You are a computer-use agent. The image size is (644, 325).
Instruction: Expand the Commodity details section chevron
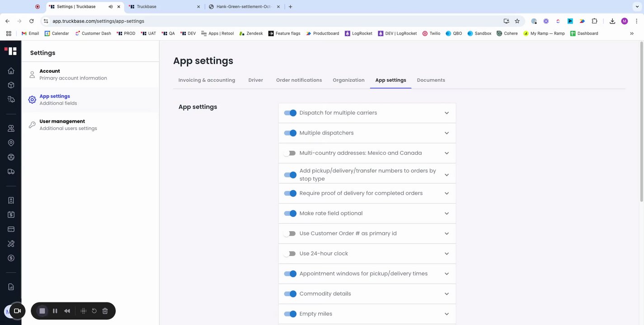coord(447,294)
